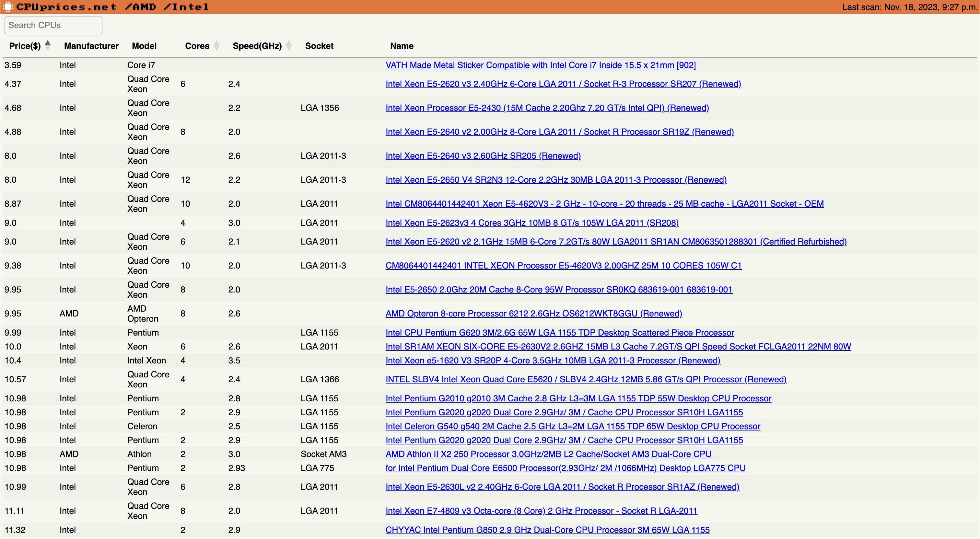The image size is (980, 539).
Task: Click the 10.57 price cell
Action: coord(15,379)
